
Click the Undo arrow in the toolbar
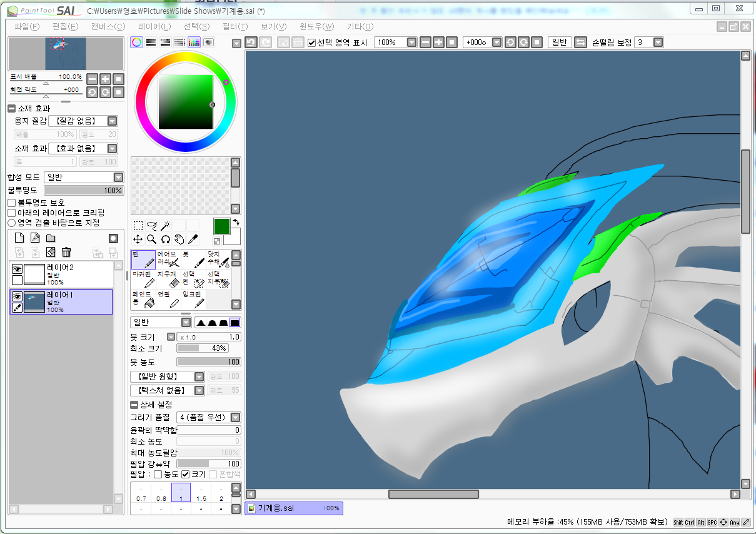251,42
